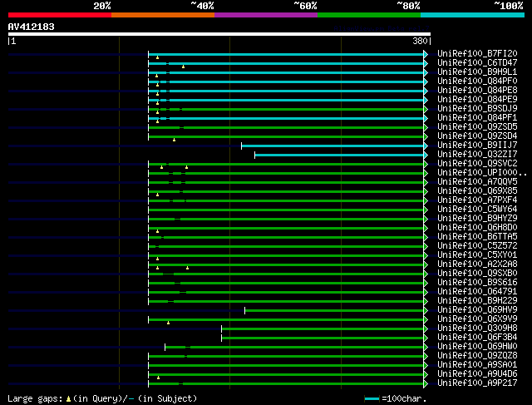Click the arrowhead ending the UniRef100_Q9ZQZ8 bar
The height and width of the screenshot is (405, 532).
click(x=426, y=357)
